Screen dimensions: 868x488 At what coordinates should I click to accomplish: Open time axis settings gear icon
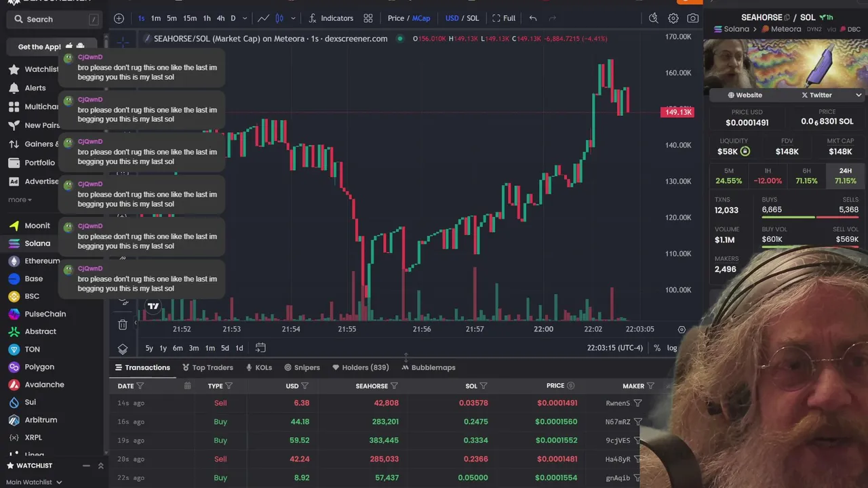tap(682, 329)
